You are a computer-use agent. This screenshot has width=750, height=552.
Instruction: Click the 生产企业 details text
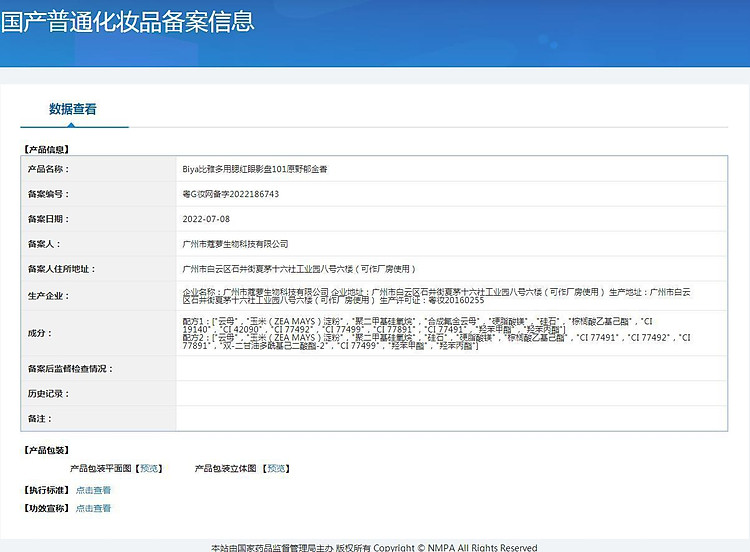[436, 296]
